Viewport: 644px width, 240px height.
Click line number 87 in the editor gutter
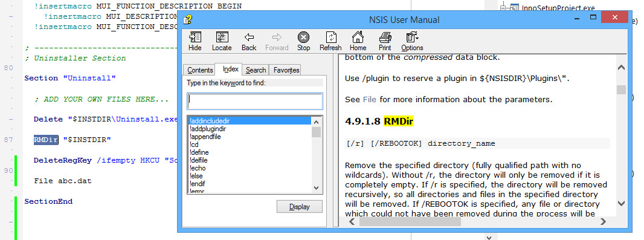[8, 140]
